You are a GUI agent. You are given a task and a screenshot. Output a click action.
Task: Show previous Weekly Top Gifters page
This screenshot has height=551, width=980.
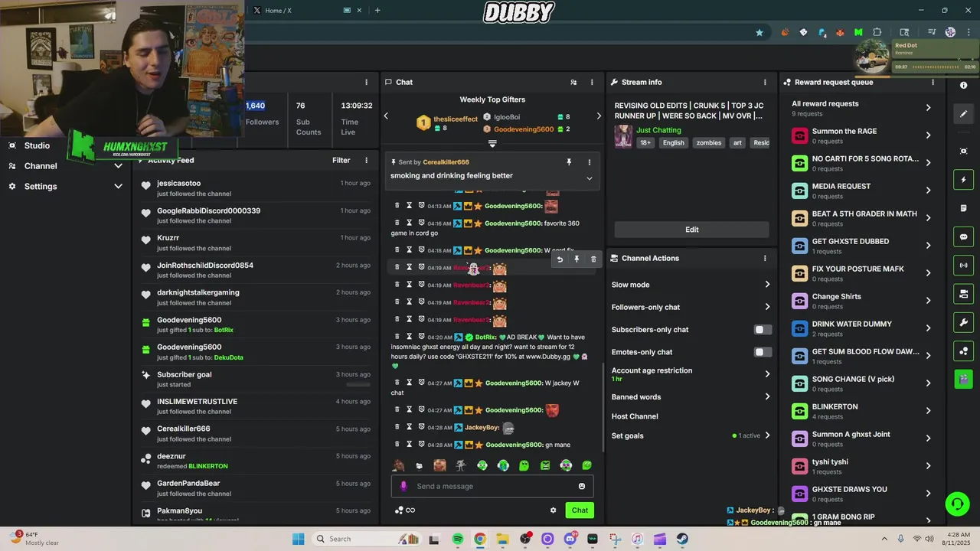pos(386,116)
